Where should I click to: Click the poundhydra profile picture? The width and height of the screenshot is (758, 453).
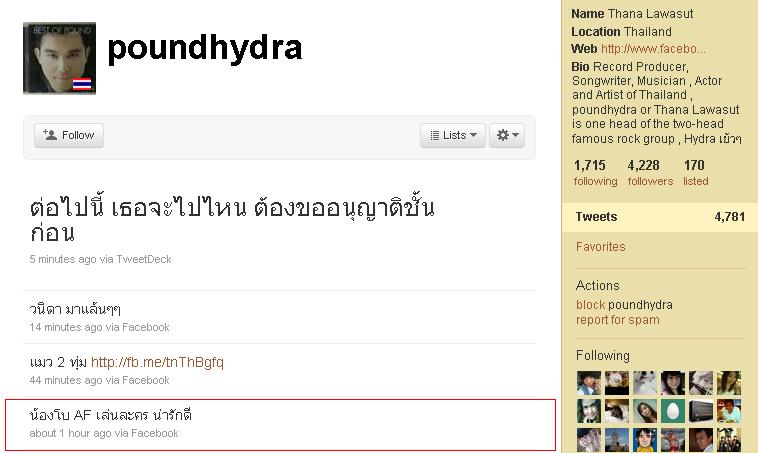pos(59,58)
